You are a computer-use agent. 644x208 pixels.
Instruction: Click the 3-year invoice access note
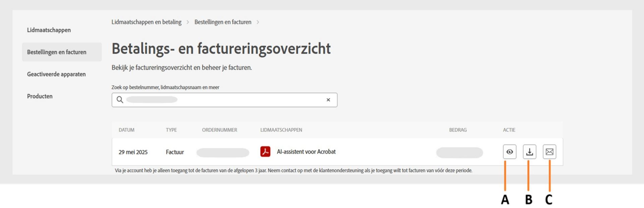[293, 170]
